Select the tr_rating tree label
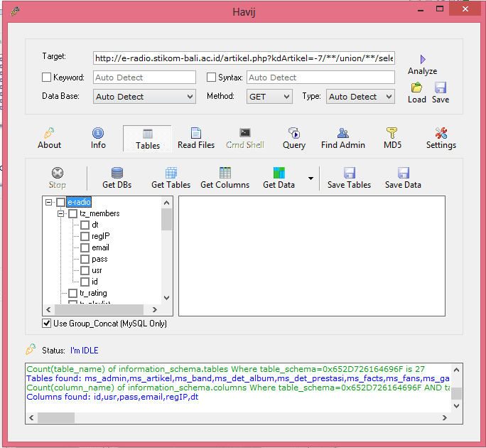The image size is (486, 448). tap(93, 293)
